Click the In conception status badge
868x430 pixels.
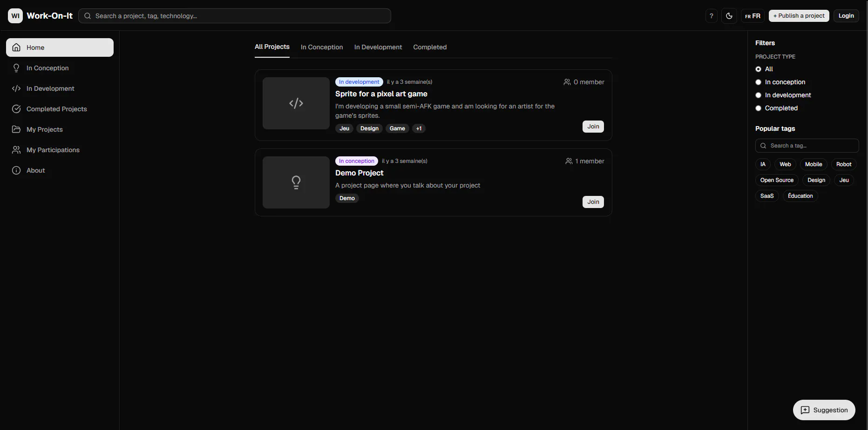[x=357, y=161]
